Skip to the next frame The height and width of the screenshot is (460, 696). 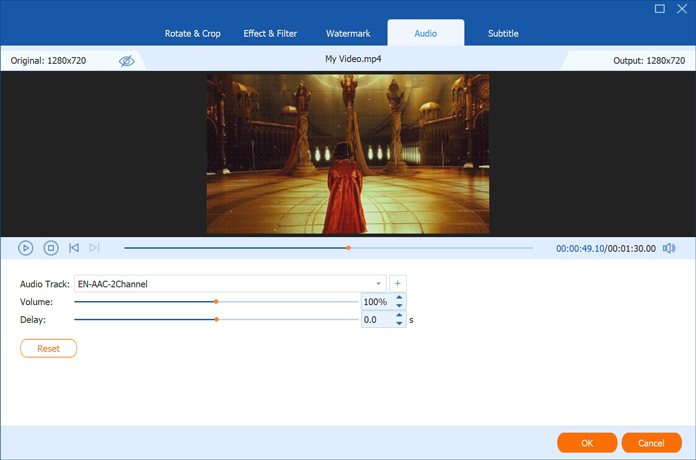[x=94, y=248]
